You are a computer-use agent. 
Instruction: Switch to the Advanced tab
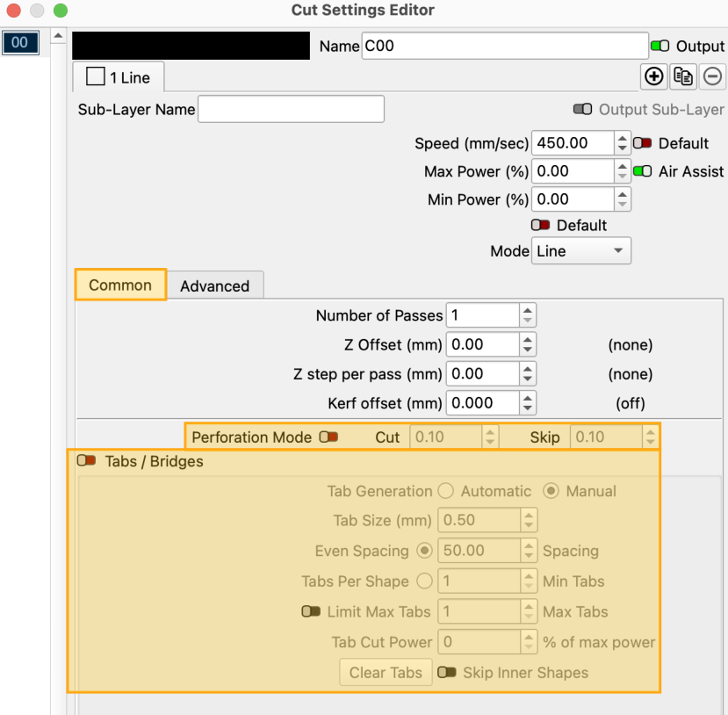(214, 285)
